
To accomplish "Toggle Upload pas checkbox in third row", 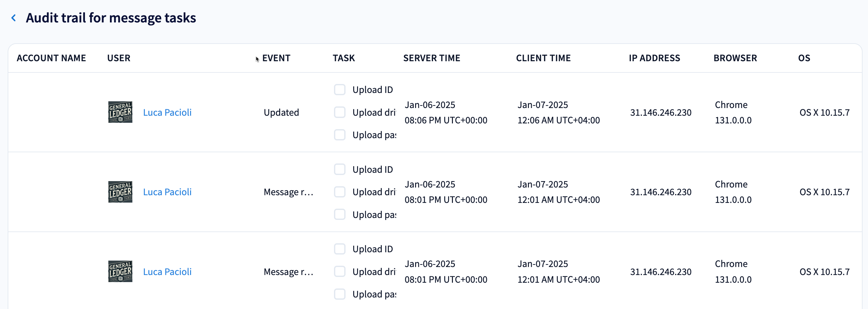I will 340,294.
